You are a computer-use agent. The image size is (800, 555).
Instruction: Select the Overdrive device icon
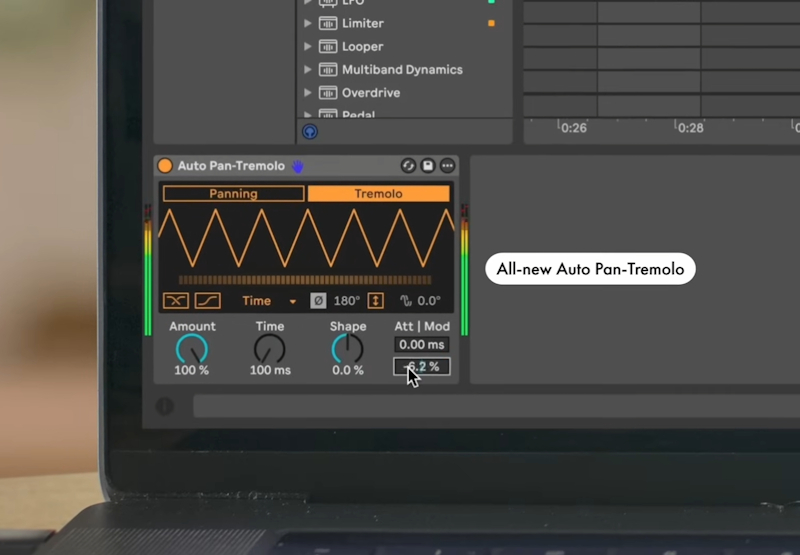tap(328, 93)
